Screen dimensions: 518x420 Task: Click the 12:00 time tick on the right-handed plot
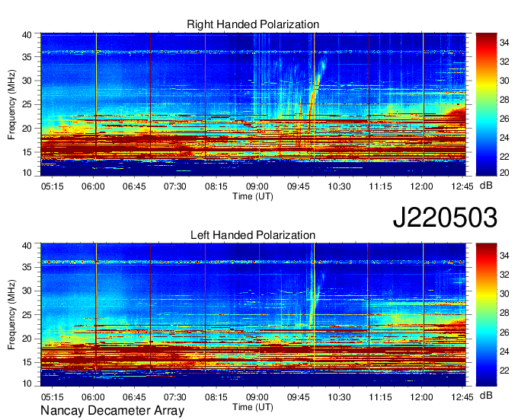(x=421, y=186)
